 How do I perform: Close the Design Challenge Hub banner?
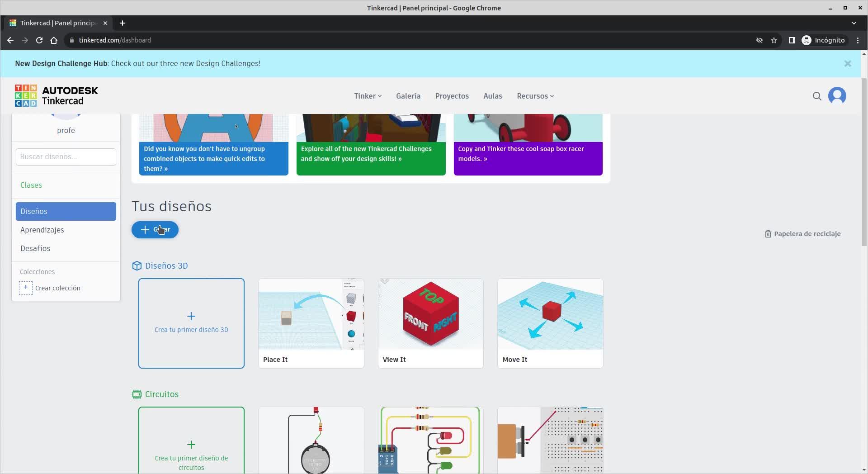click(x=848, y=64)
